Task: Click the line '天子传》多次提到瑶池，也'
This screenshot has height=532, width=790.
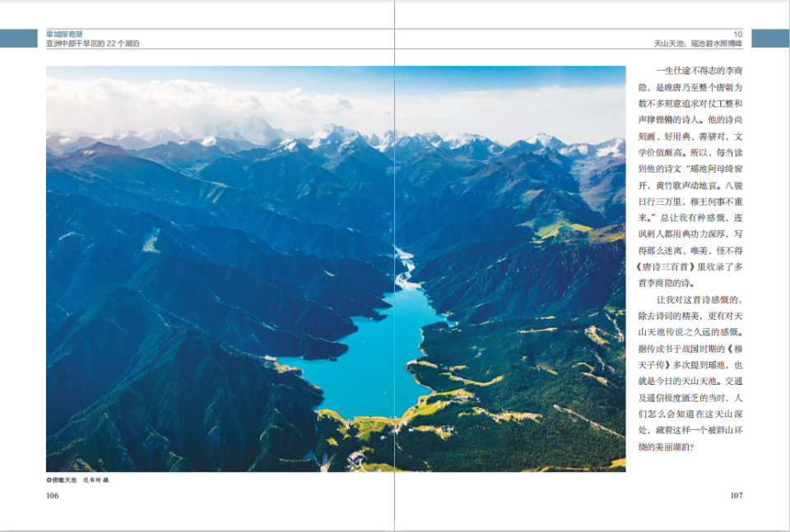Action: tap(690, 365)
